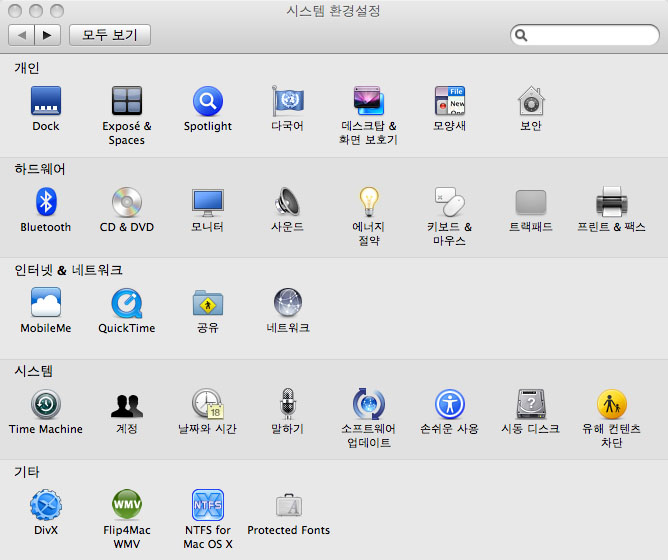The image size is (668, 560).
Task: Open the 사운드 (Sound) pane
Action: click(x=288, y=202)
